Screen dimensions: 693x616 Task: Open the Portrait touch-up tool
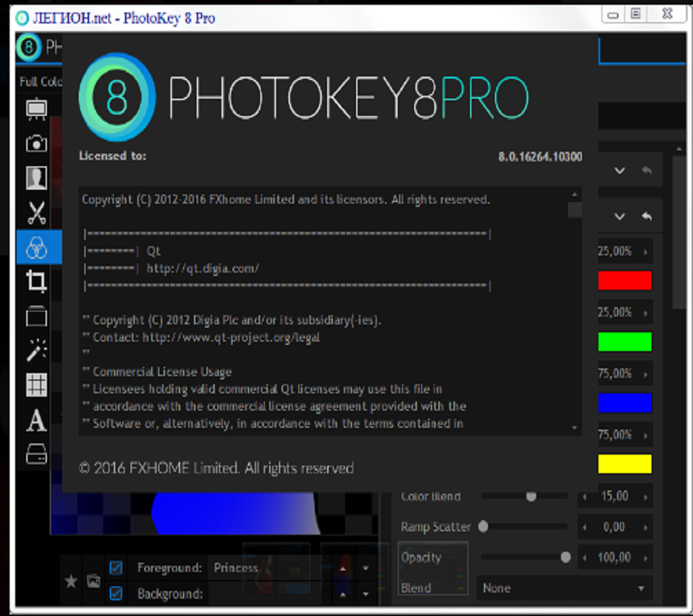coord(36,178)
